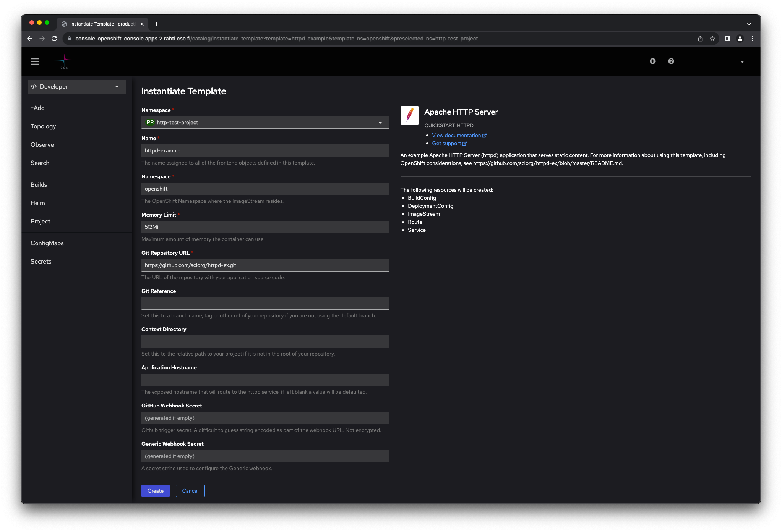The height and width of the screenshot is (532, 782).
Task: Open the browser three-dot menu
Action: [x=752, y=39]
